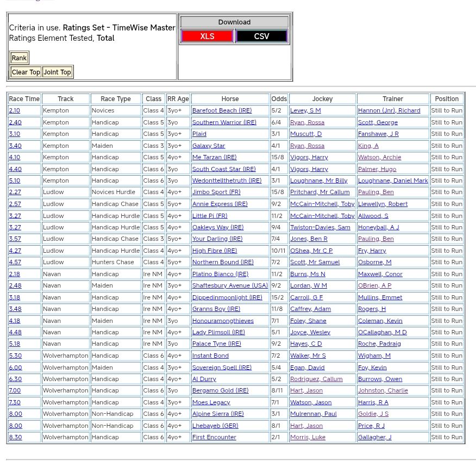Screen dimensions: 476x461
Task: Open jockey link Levey, S M
Action: [305, 110]
